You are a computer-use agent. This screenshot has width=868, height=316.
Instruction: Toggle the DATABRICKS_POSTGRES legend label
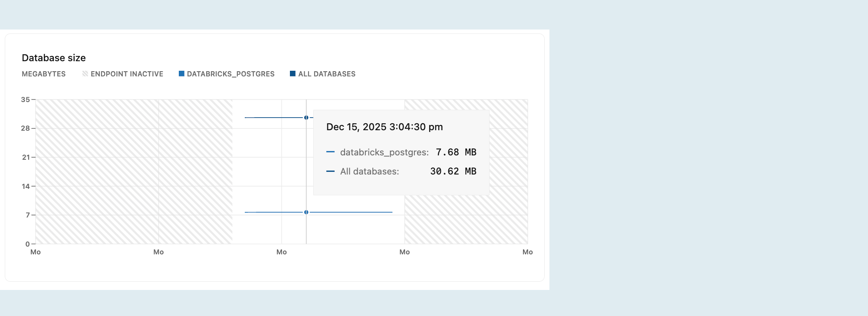[x=230, y=74]
